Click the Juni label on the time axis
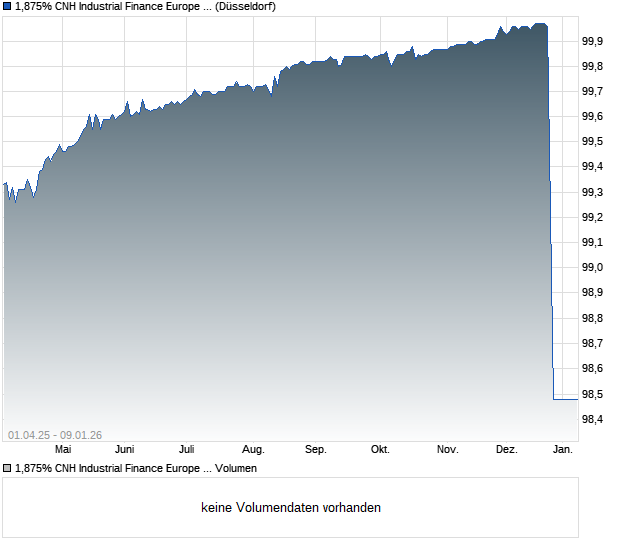Viewport: 620px width, 546px height. click(x=123, y=450)
